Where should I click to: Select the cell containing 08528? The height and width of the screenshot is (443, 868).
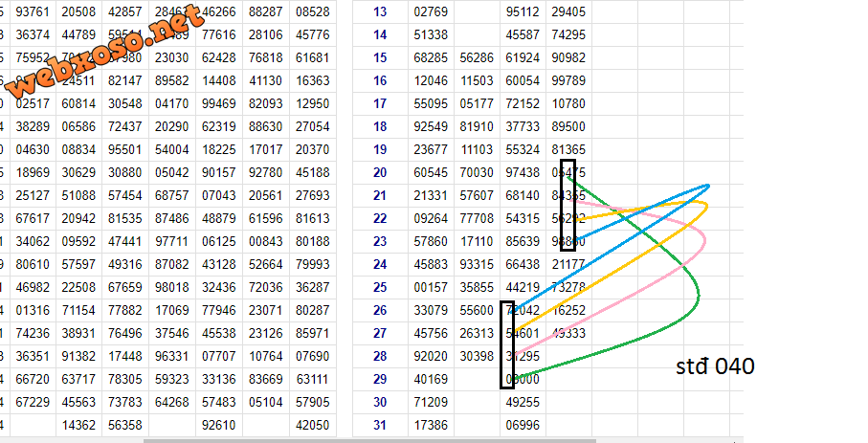[x=312, y=12]
